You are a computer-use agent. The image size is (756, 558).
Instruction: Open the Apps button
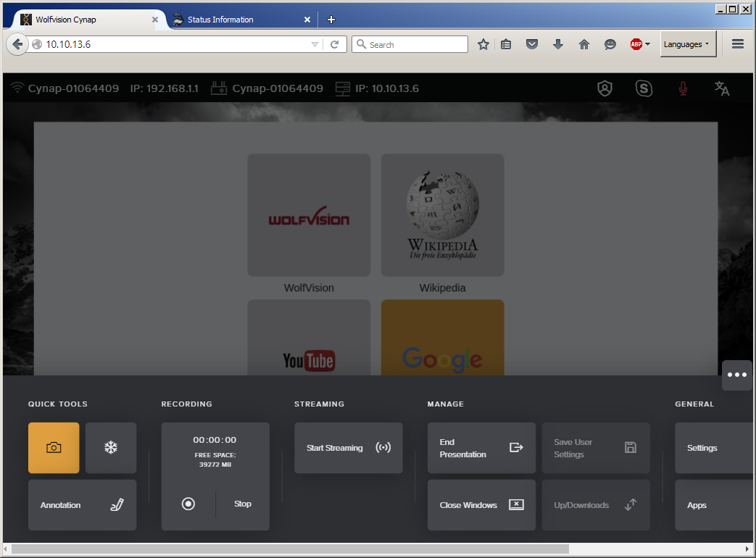(713, 505)
